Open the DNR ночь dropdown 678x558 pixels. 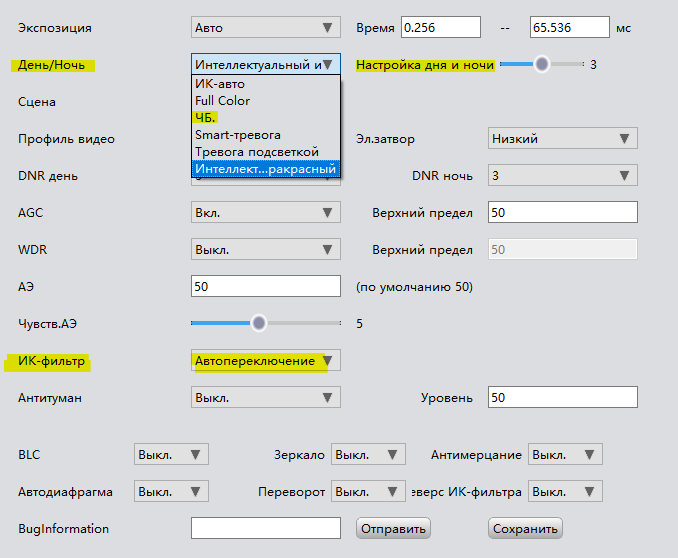coord(562,176)
